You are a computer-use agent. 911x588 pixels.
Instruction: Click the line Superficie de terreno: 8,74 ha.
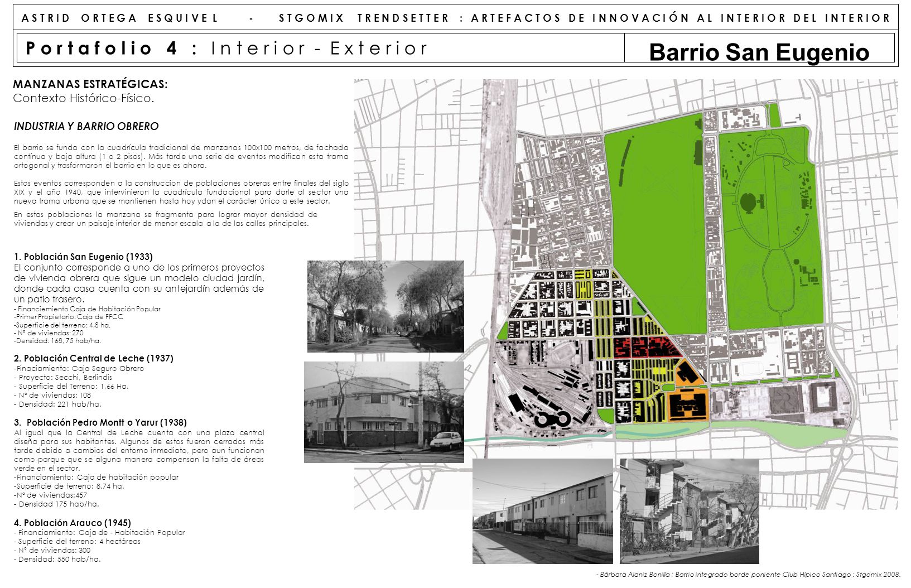pos(69,486)
